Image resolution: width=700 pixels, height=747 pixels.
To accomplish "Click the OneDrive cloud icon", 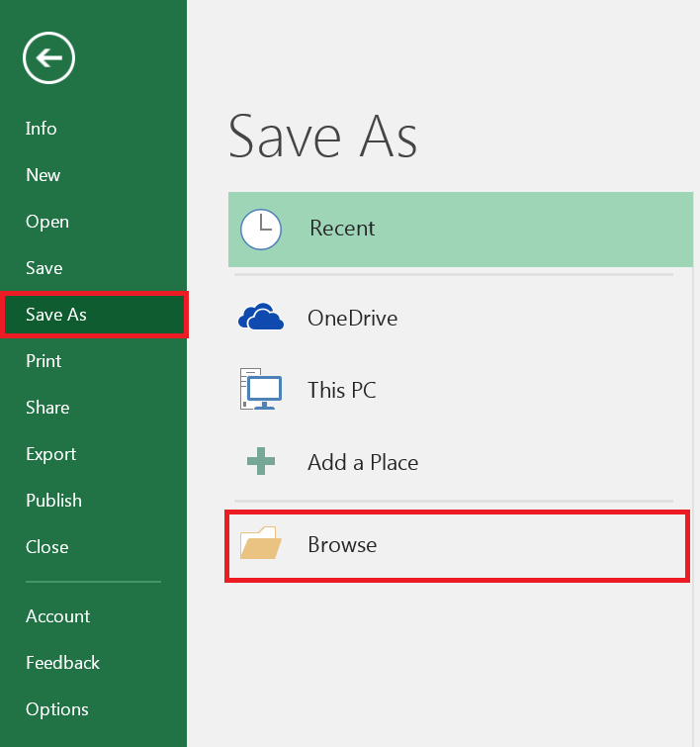I will [x=261, y=318].
